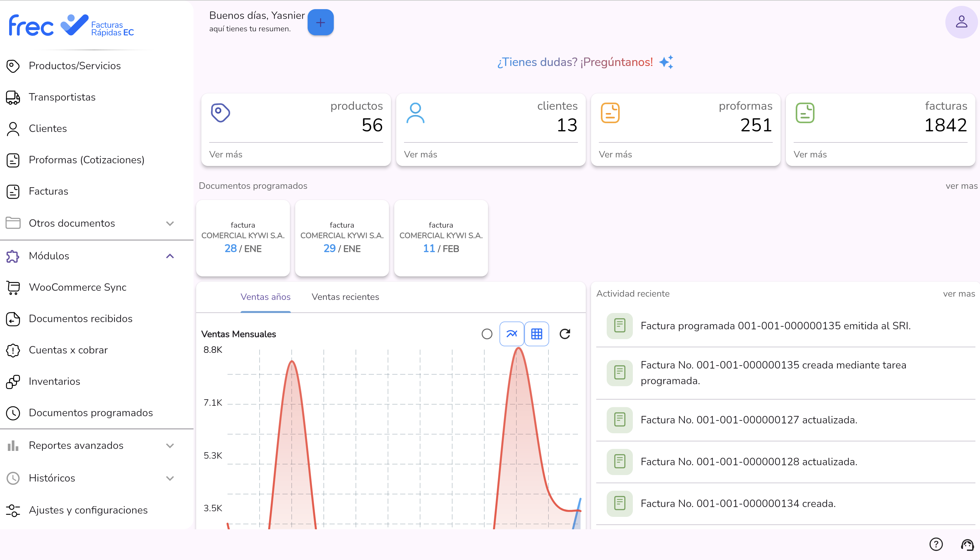Click the clientes card person icon
The image size is (980, 560).
coord(415,113)
